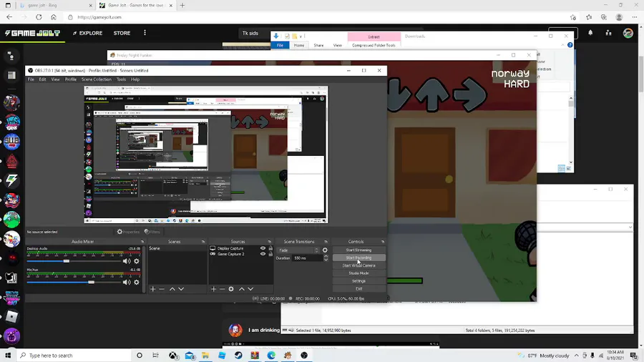Image resolution: width=644 pixels, height=362 pixels.
Task: Open Mic/Aux gear settings in Audio Mixer
Action: [x=137, y=282]
